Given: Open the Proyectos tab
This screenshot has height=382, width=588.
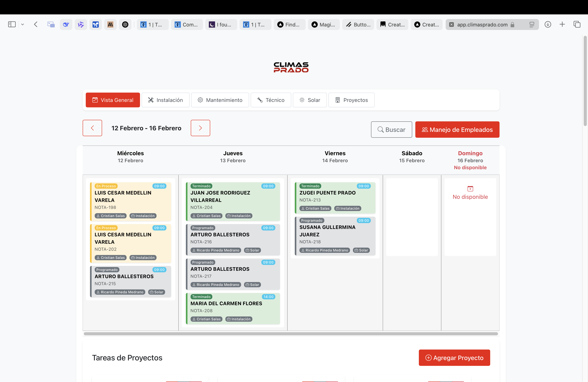Looking at the screenshot, I should (x=351, y=100).
